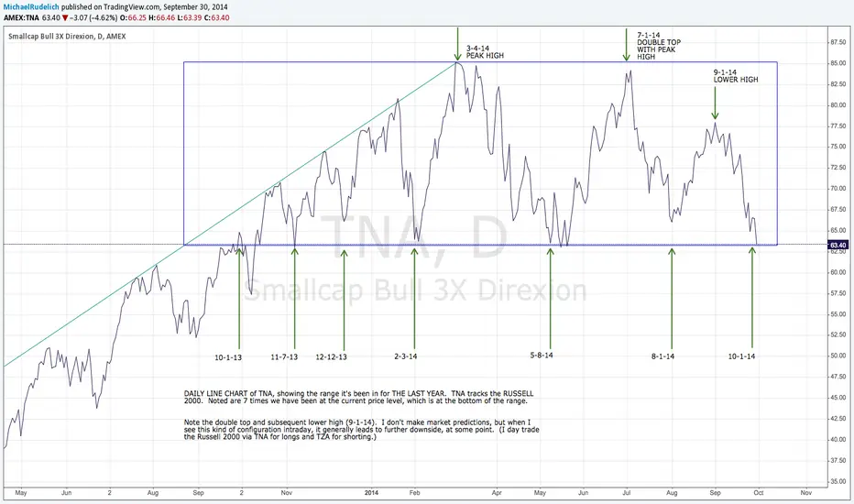The height and width of the screenshot is (504, 854).
Task: Click the 80.00 price axis label
Action: pos(838,105)
